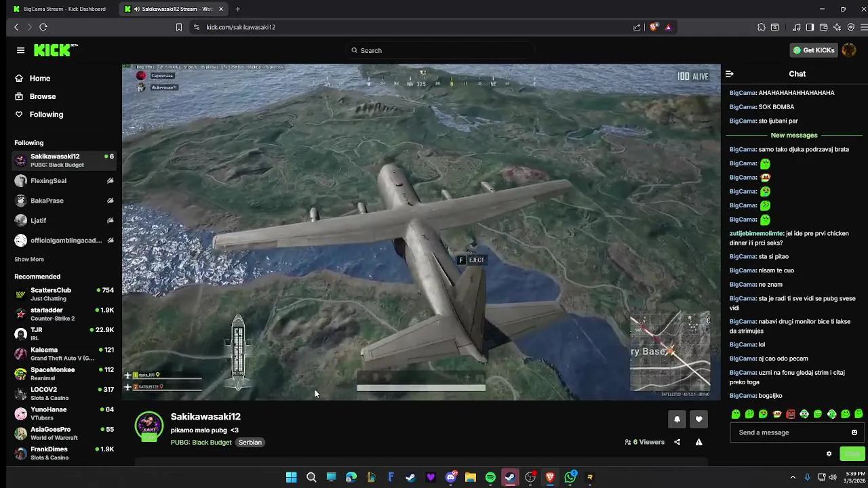Viewport: 868px width, 488px height.
Task: Open Ljatif in Following list
Action: pyautogui.click(x=64, y=220)
